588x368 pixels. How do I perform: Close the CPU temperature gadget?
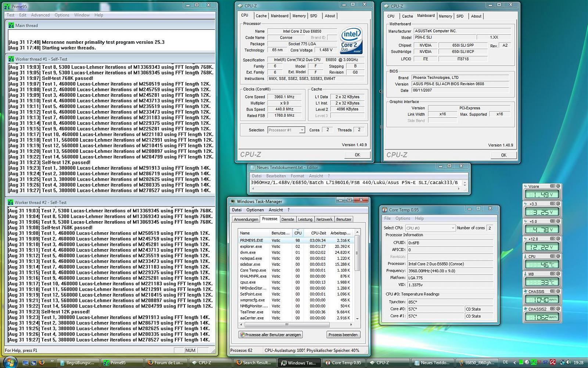[558, 256]
